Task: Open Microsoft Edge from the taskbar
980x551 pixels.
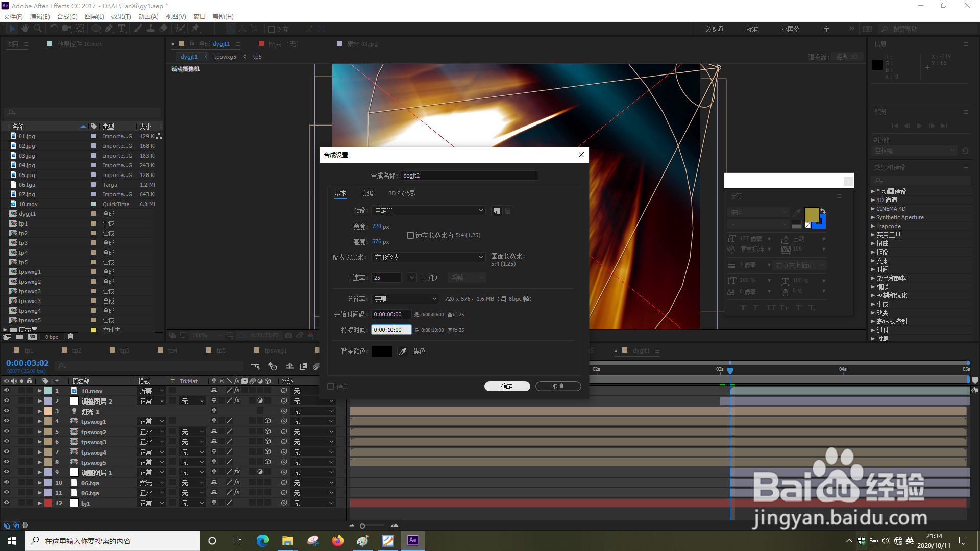Action: (263, 540)
